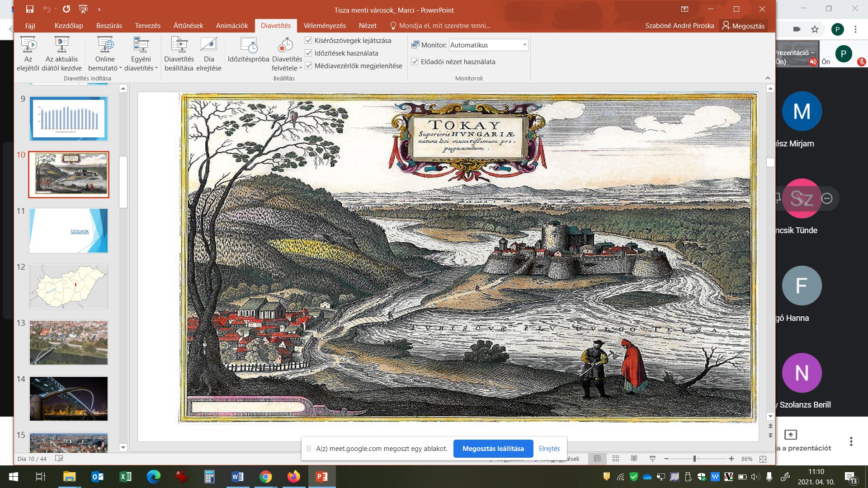Image resolution: width=868 pixels, height=488 pixels.
Task: Toggle Médiavezérlők megjelenítése checkbox
Action: click(x=309, y=66)
